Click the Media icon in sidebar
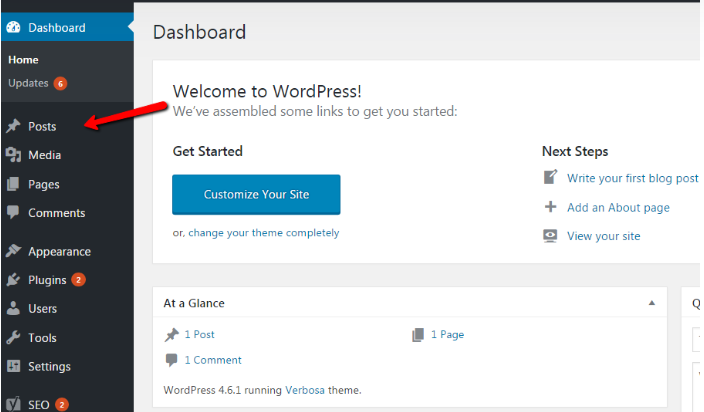 (x=13, y=155)
